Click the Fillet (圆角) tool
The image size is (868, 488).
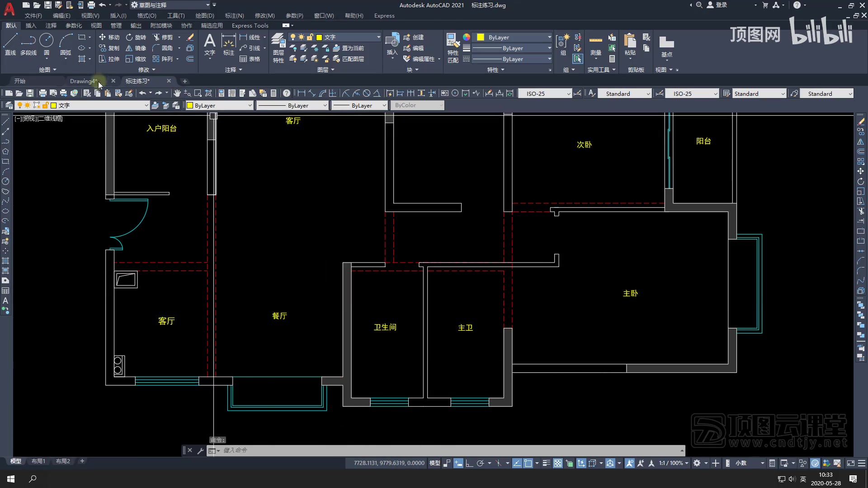(x=163, y=48)
